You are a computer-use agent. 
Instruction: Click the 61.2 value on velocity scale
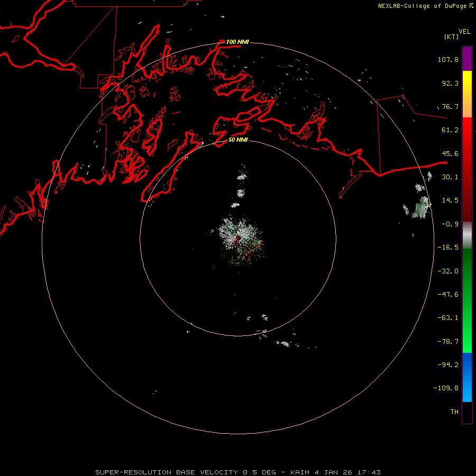[450, 130]
